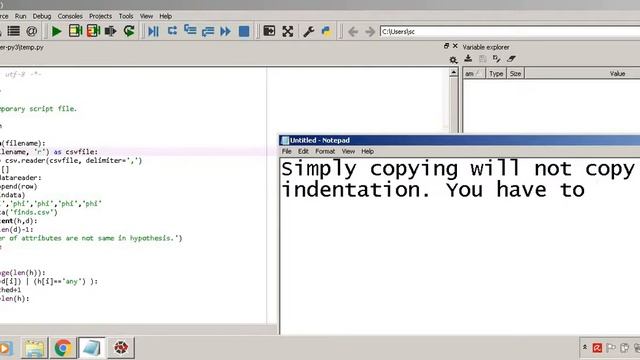Undock the editor pane
Viewport: 640px width, 360px height.
[447, 46]
